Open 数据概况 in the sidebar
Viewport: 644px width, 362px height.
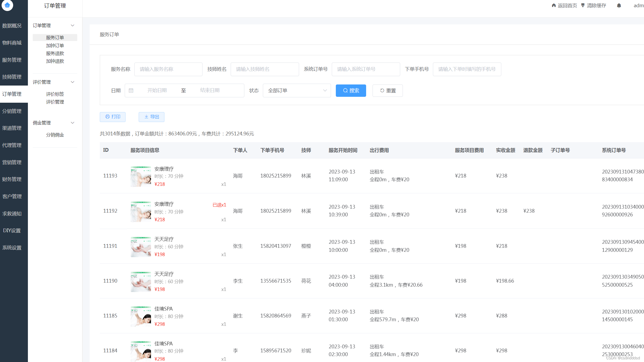click(x=12, y=26)
